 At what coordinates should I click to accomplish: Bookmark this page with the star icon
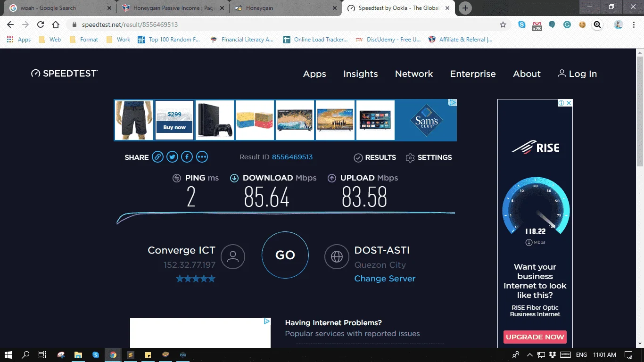[x=503, y=25]
